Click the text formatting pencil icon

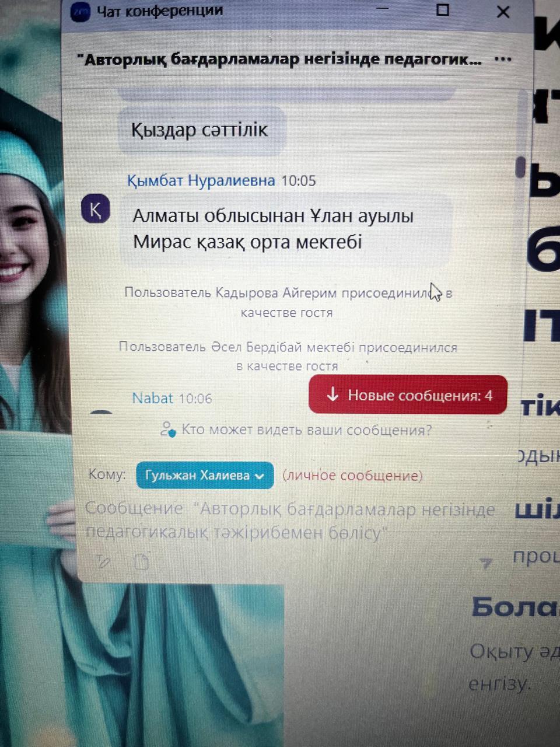103,561
